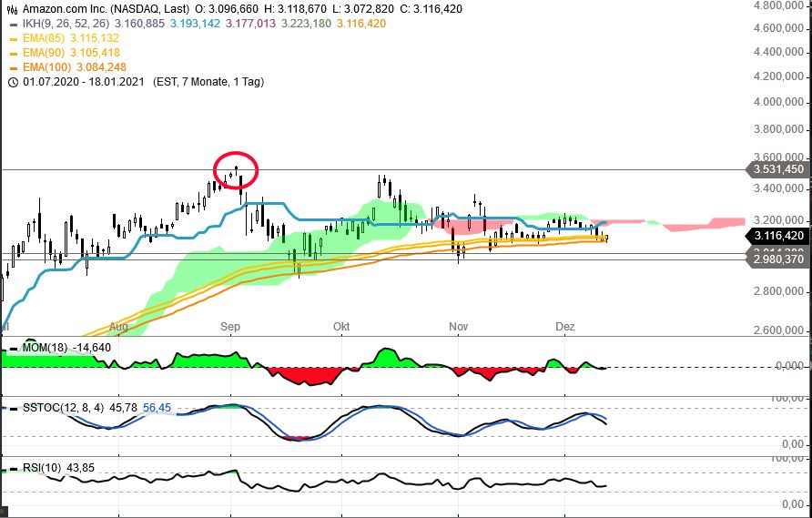Viewport: 812px width, 518px height.
Task: Click the MOM value -14,640
Action: [x=92, y=348]
